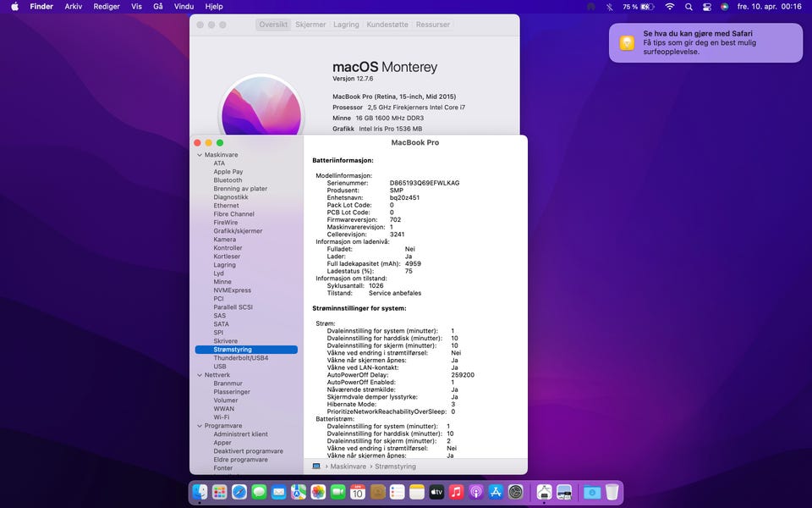Open Contacts app in the Dock
812x508 pixels.
(x=377, y=491)
